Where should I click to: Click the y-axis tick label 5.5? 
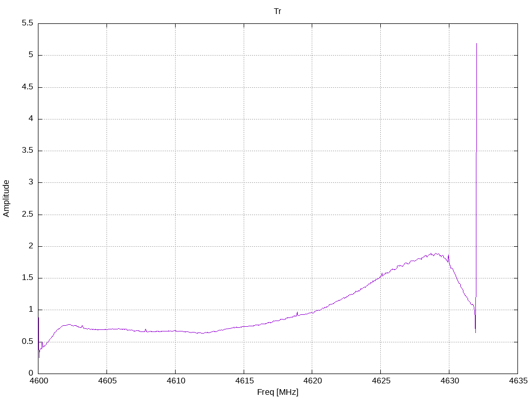28,23
